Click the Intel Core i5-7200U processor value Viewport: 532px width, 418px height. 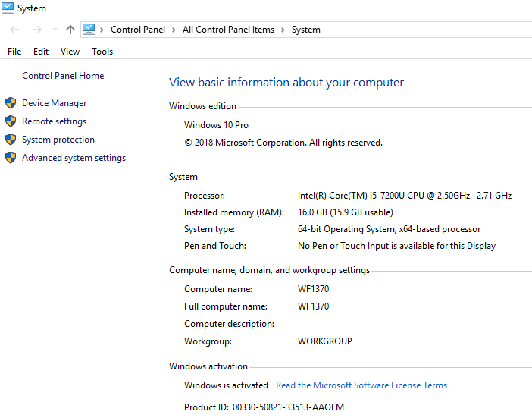405,196
